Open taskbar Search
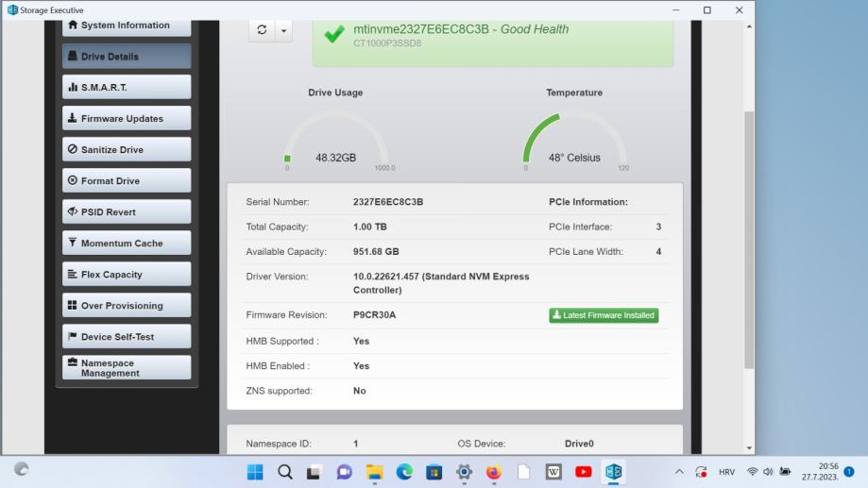The width and height of the screenshot is (868, 488). (285, 472)
